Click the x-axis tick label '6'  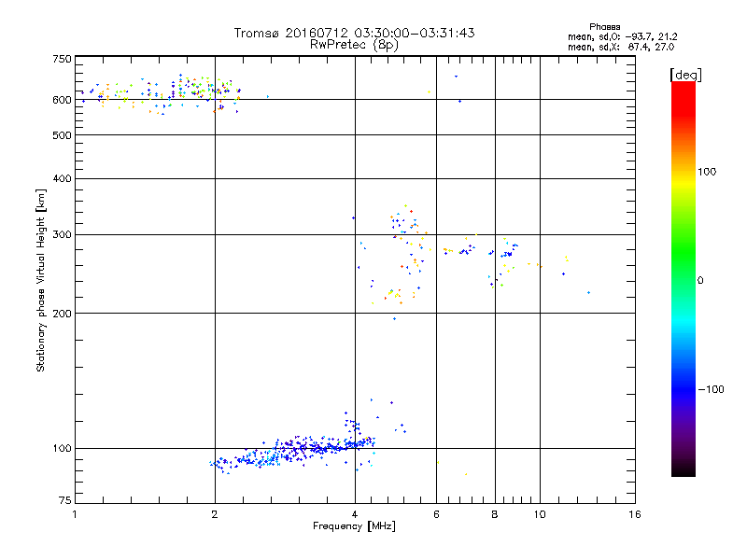(x=436, y=514)
